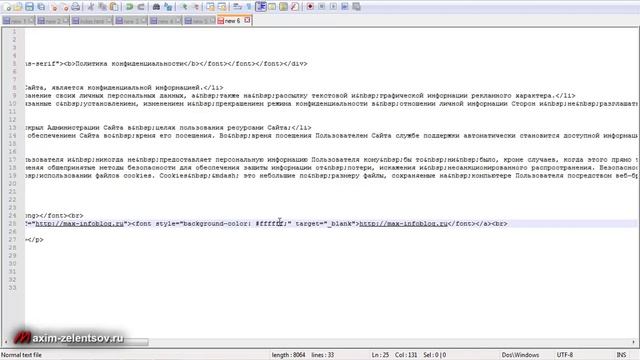Click the 'Политика конфиденциальности' heading text on line 5
The image size is (640, 360).
[x=129, y=64]
